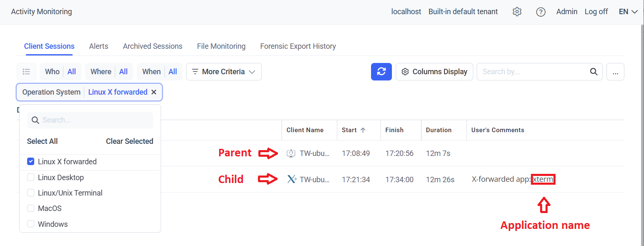Click the list view icon beside Who filter
644x246 pixels.
[x=26, y=72]
